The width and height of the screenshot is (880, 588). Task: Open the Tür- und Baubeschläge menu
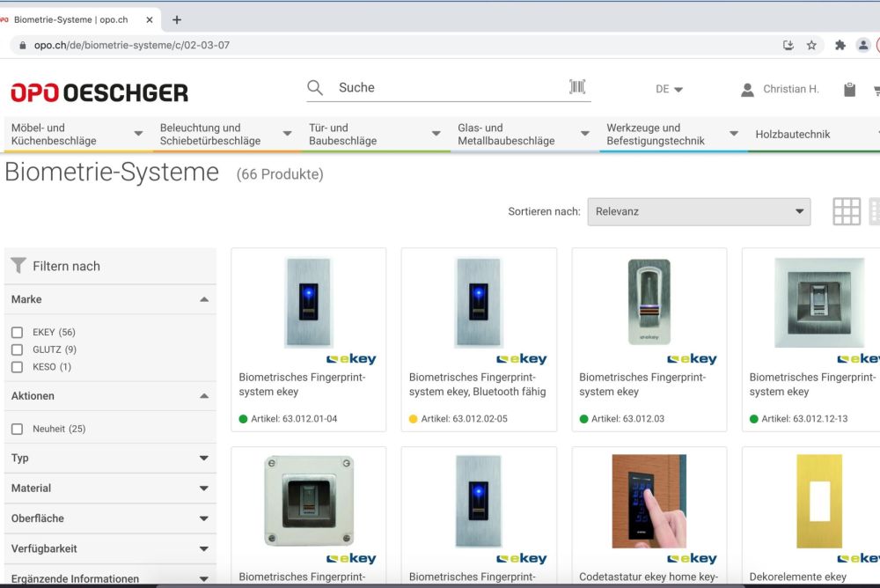(x=375, y=134)
